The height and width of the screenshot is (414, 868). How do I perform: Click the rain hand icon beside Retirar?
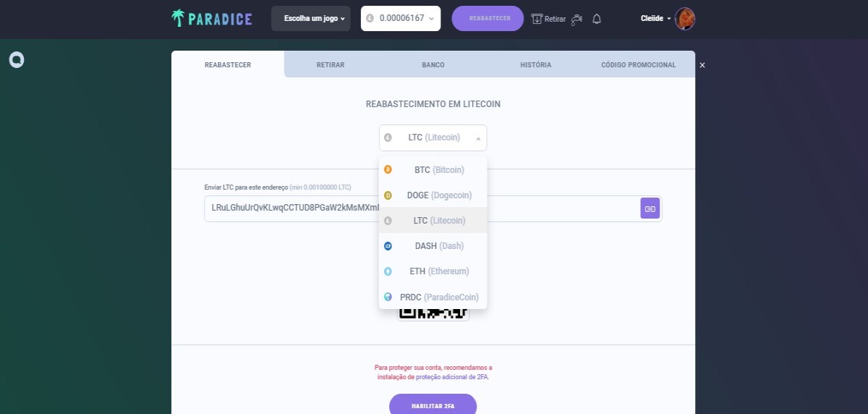pyautogui.click(x=576, y=19)
